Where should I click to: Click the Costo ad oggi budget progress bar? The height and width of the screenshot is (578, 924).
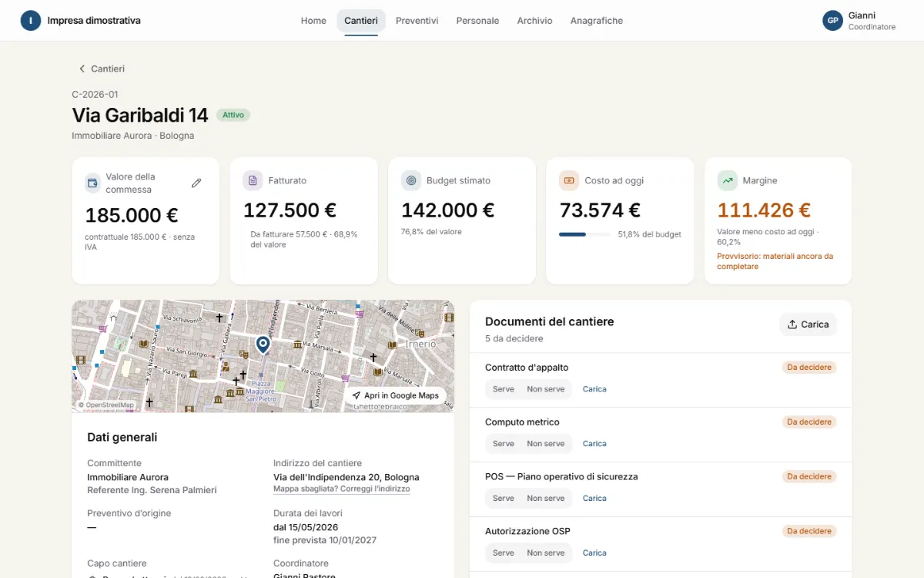point(584,234)
